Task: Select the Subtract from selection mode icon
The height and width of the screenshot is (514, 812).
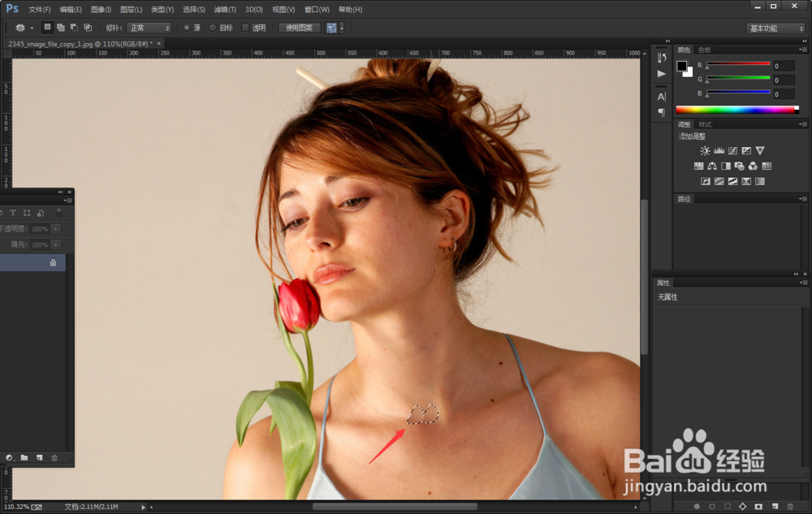Action: (x=74, y=28)
